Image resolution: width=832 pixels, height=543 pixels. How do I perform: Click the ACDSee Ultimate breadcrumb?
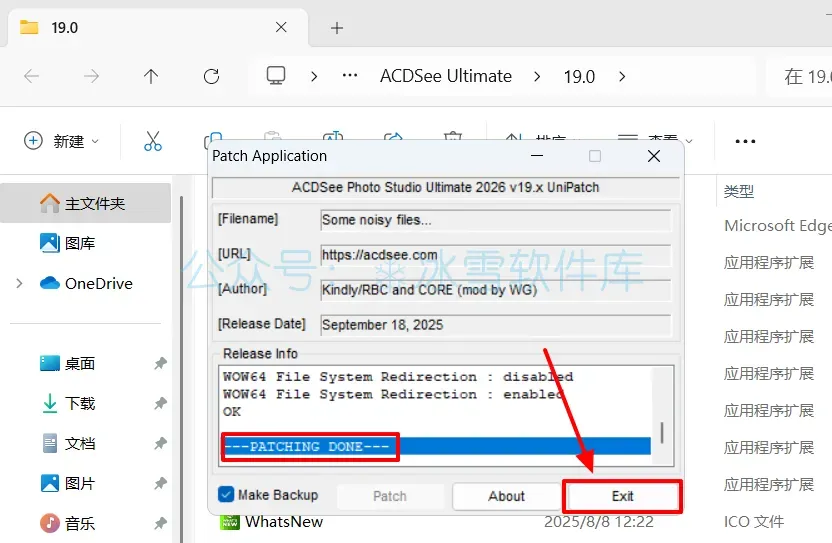446,76
